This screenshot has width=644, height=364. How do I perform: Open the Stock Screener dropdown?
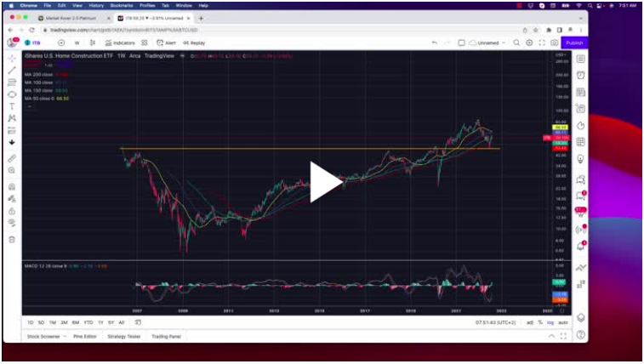(x=47, y=337)
